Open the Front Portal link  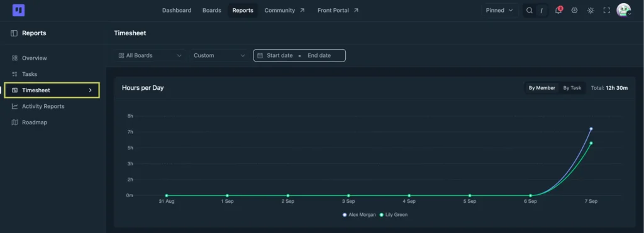coord(338,10)
